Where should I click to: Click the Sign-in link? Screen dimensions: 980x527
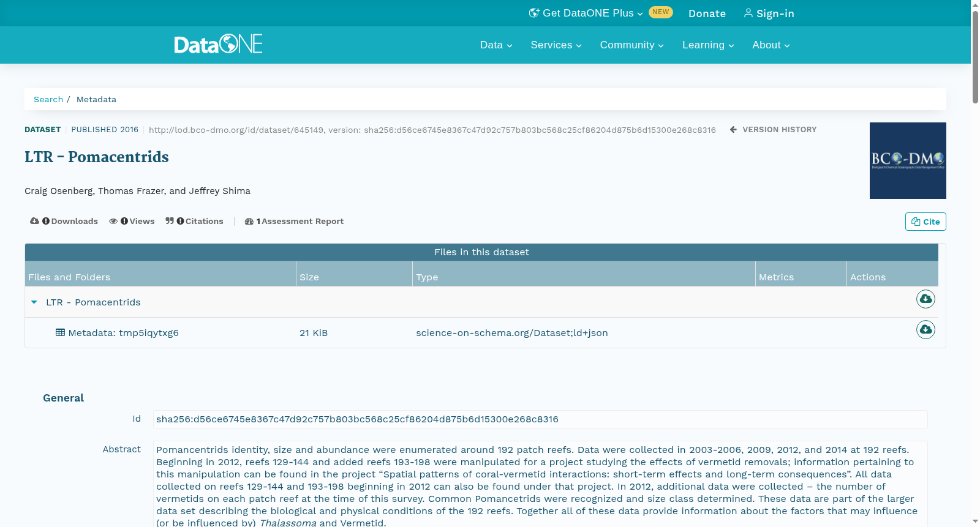tap(769, 13)
